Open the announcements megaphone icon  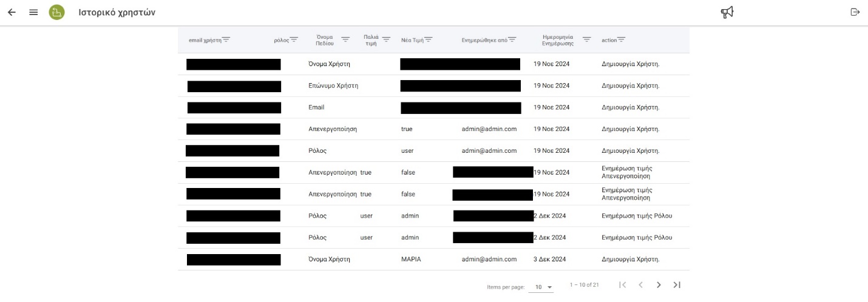click(727, 12)
